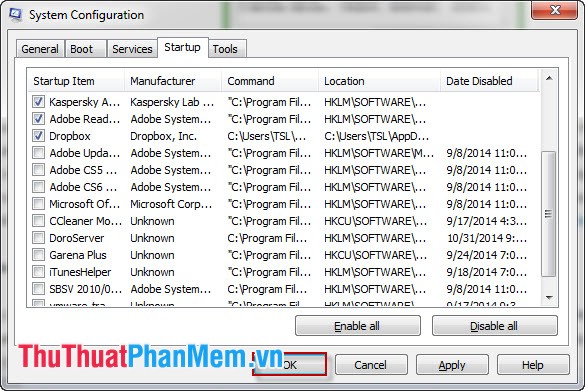
Task: Select the Dropbox, Inc. manufacturer cell
Action: (x=163, y=136)
